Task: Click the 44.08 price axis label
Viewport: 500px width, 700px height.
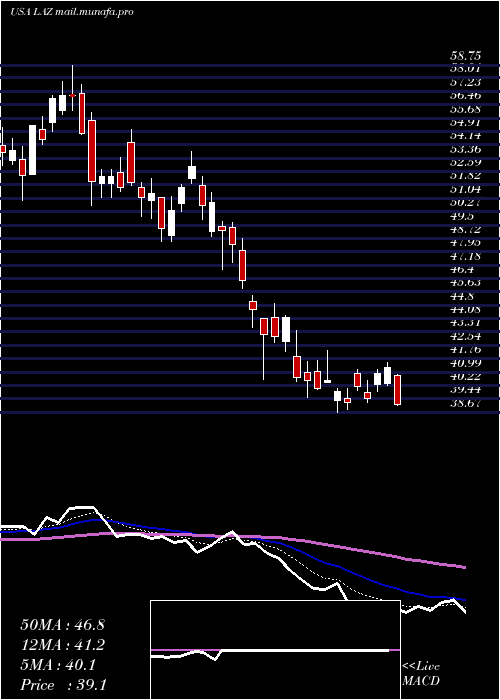Action: (x=465, y=310)
